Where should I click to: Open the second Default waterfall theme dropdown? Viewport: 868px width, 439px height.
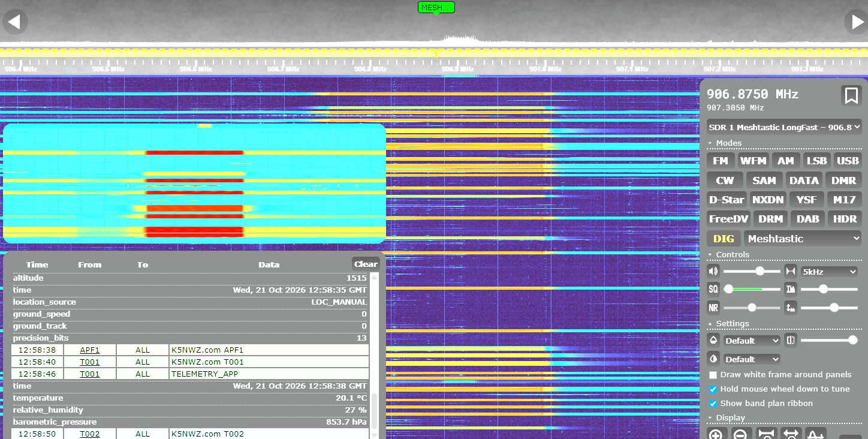752,359
